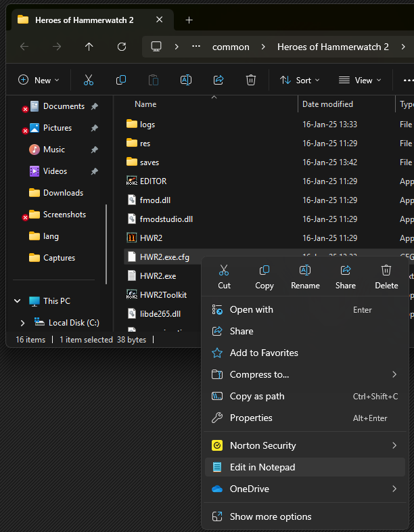Click the Rename icon in Explorer toolbar
Screen dimensions: 414x532
186,80
